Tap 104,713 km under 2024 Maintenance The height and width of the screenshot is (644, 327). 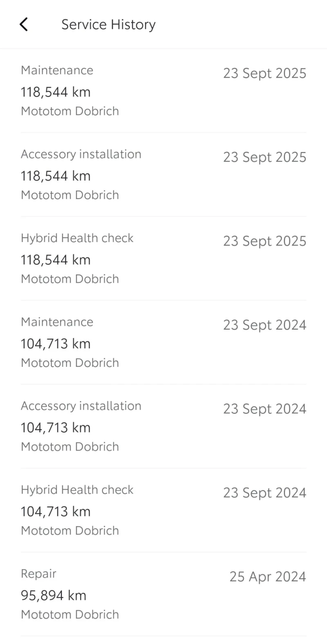pyautogui.click(x=56, y=343)
